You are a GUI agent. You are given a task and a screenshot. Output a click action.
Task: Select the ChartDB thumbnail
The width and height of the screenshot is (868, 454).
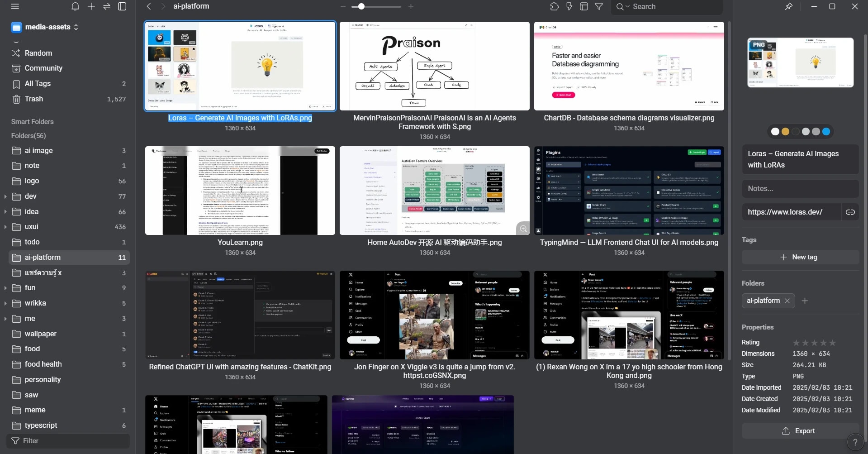pyautogui.click(x=629, y=66)
